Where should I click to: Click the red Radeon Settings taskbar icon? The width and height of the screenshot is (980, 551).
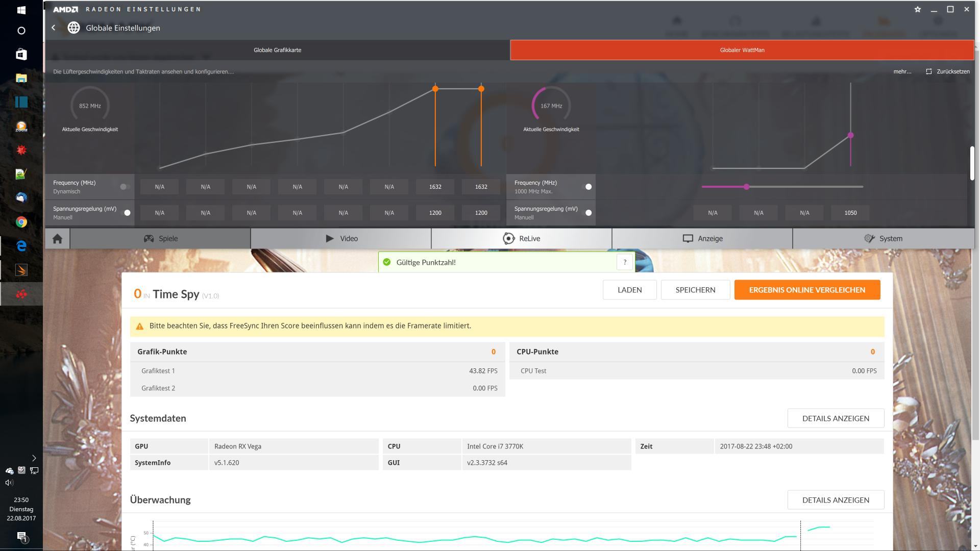21,294
